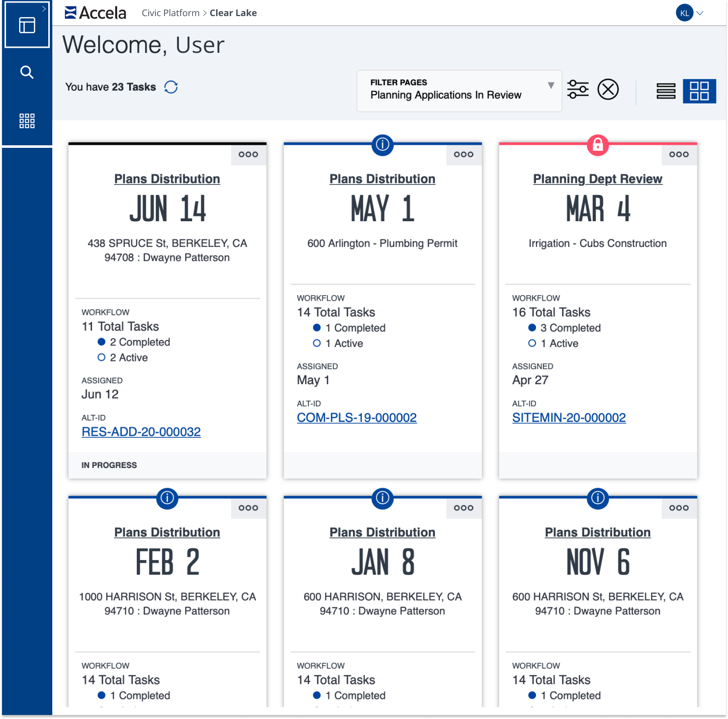The height and width of the screenshot is (719, 728).
Task: Open filter settings sliders icon
Action: pos(578,89)
